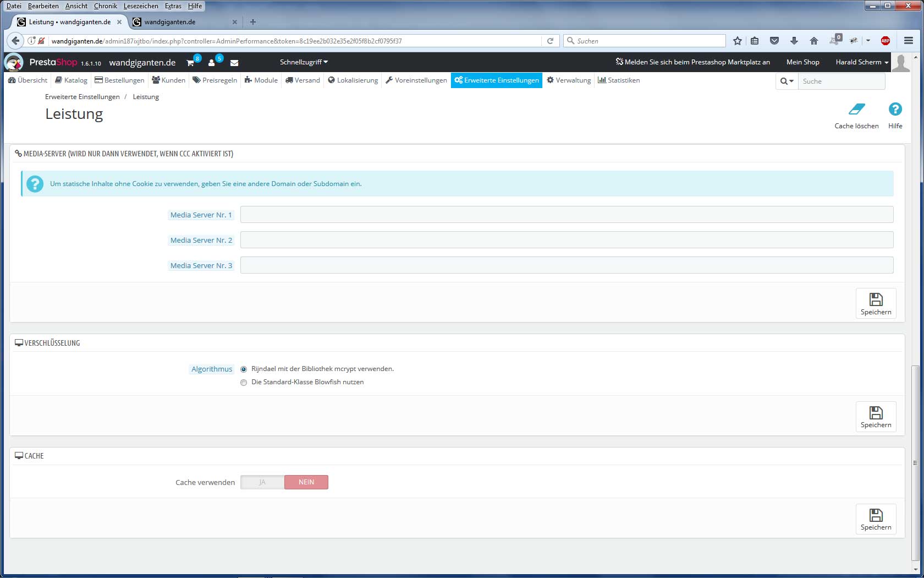Image resolution: width=924 pixels, height=578 pixels.
Task: Switch Cache verwenden to JA
Action: tap(262, 482)
